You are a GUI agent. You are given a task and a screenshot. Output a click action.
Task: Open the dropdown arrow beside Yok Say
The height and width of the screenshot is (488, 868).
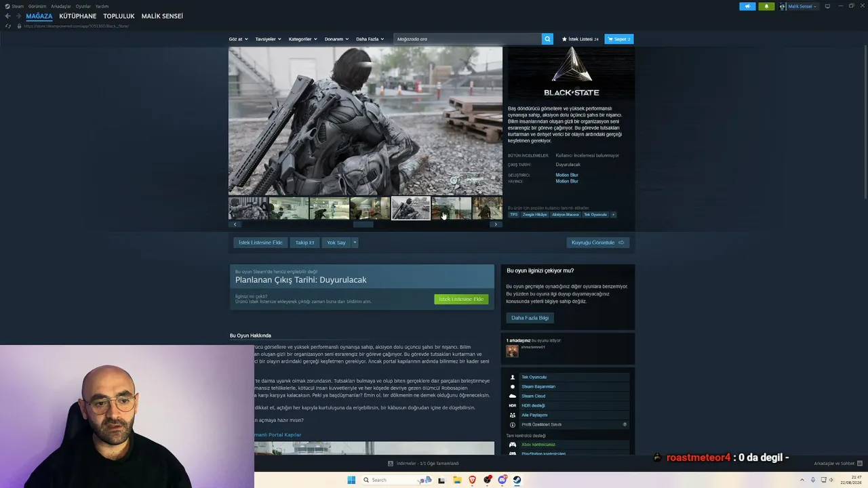click(x=354, y=243)
